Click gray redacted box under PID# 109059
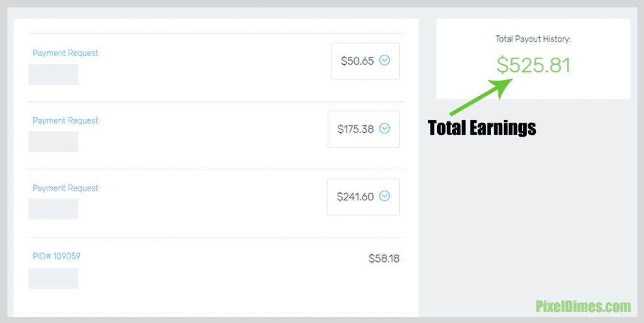Screen dimensions: 644x323 click(53, 279)
